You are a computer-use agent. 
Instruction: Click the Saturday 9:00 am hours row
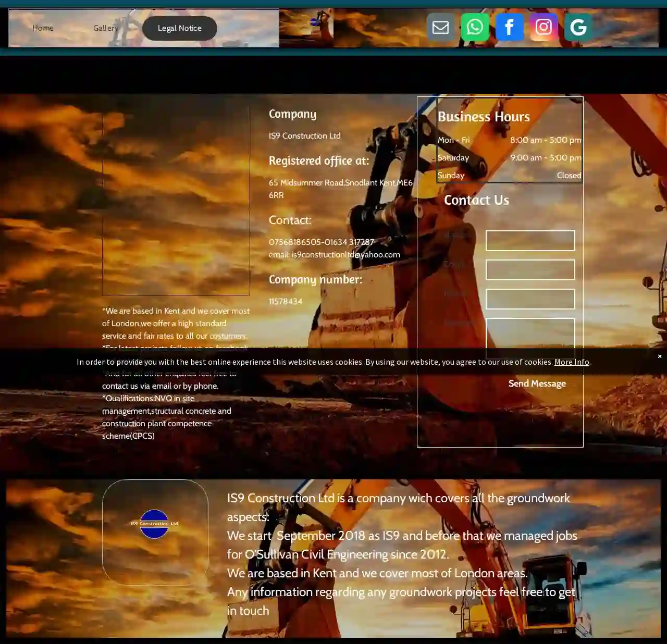[510, 158]
